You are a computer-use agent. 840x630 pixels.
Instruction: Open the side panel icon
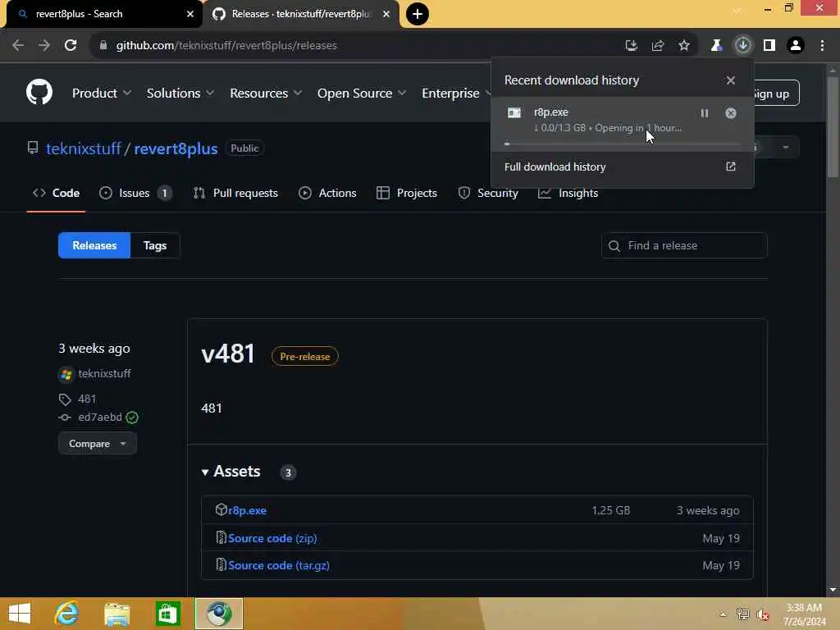click(769, 46)
